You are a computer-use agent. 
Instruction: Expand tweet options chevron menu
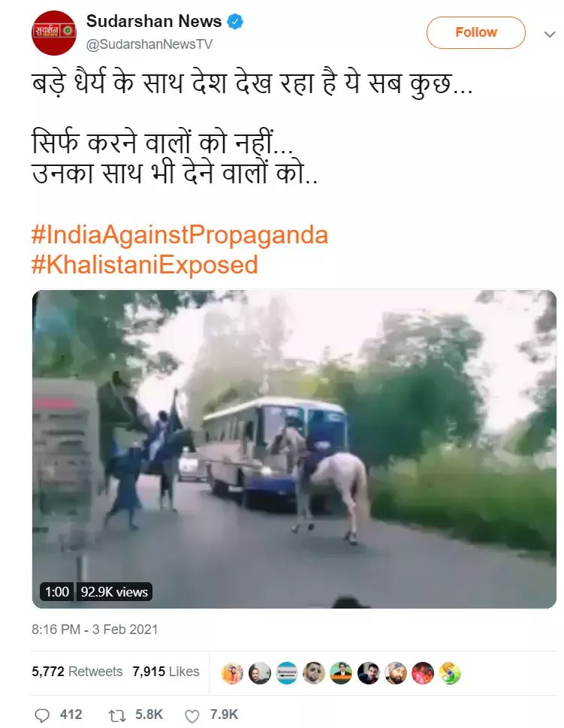click(x=550, y=35)
